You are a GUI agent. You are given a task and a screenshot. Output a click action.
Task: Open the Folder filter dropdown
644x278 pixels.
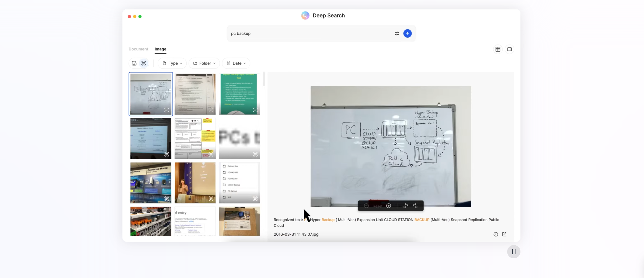pyautogui.click(x=204, y=63)
